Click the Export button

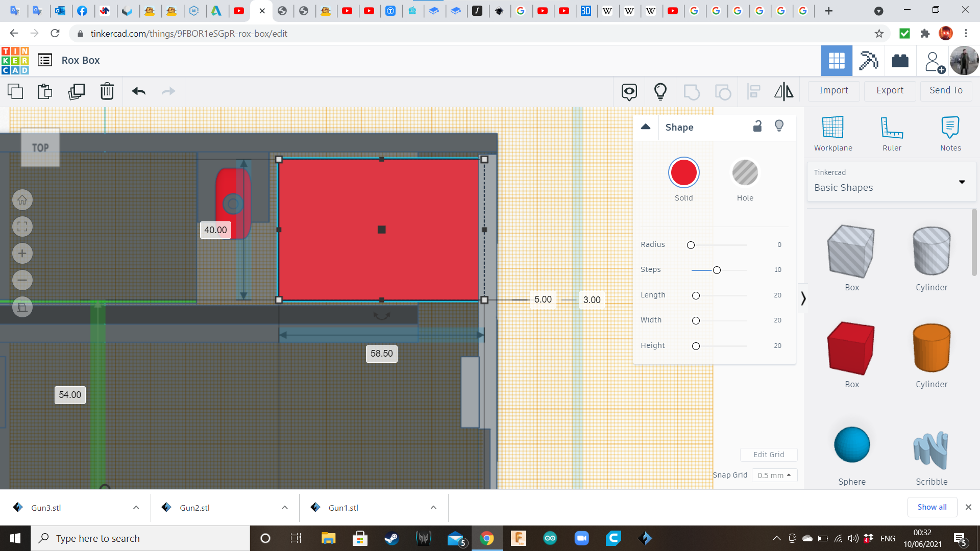coord(890,90)
